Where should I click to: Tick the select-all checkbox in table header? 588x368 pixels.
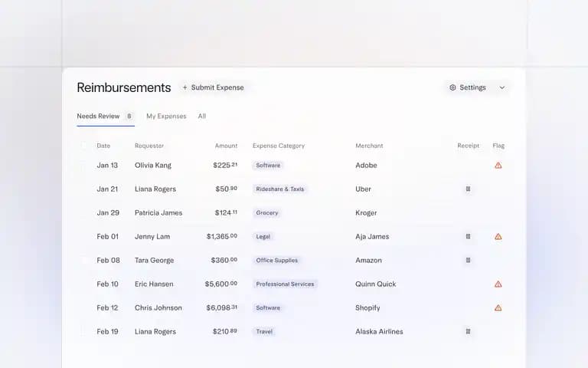[x=83, y=146]
